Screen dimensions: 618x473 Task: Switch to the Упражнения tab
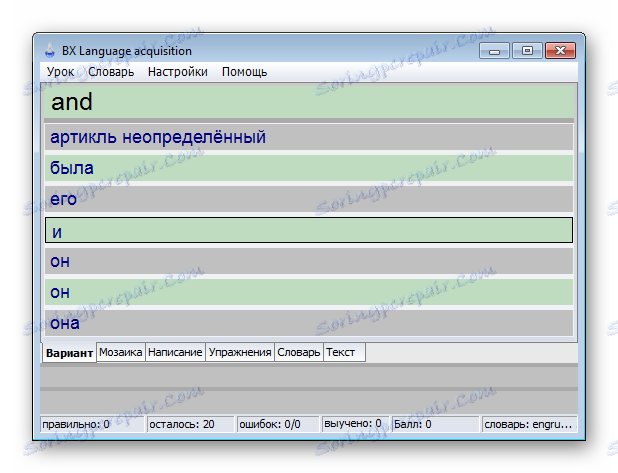point(240,352)
